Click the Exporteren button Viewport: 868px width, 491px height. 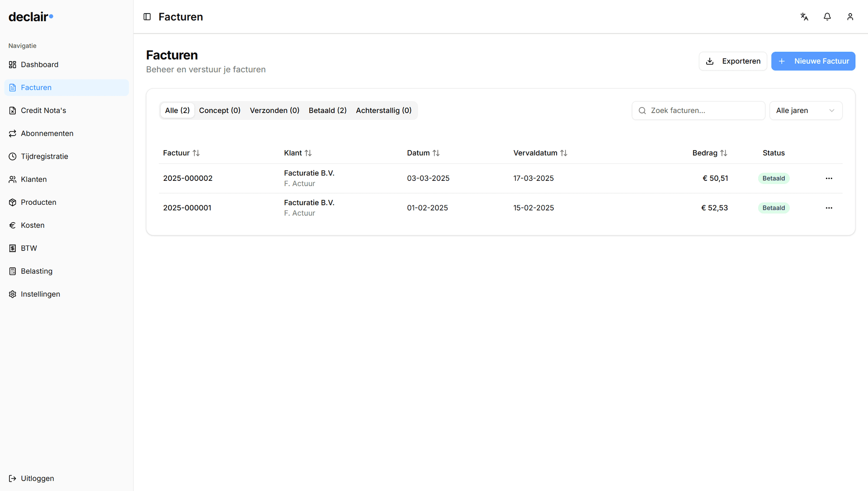click(733, 61)
